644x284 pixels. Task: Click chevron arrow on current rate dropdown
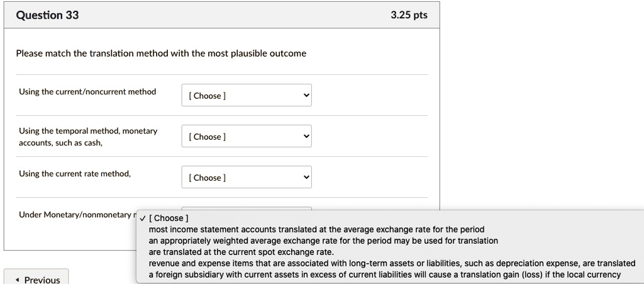coord(306,178)
